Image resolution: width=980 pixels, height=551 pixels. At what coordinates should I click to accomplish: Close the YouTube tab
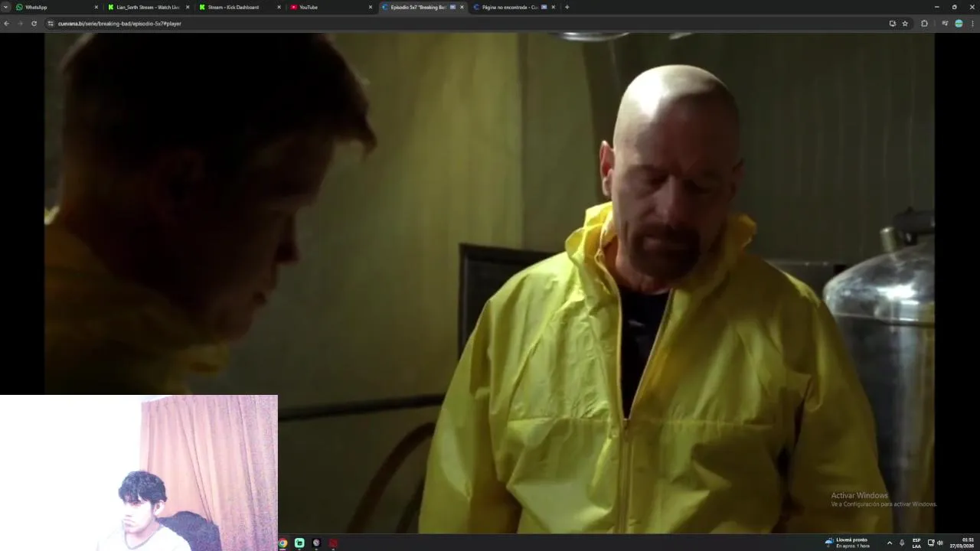[x=371, y=7]
